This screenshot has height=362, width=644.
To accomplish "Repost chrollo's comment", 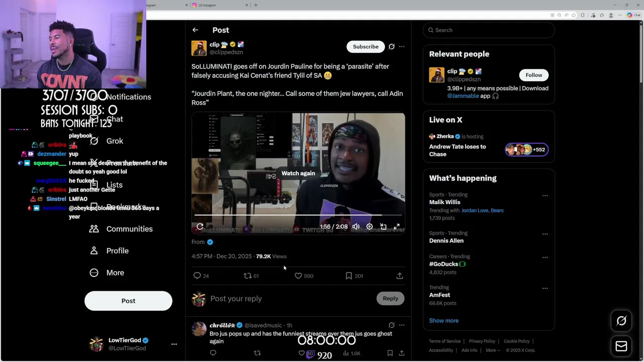I will (x=257, y=353).
